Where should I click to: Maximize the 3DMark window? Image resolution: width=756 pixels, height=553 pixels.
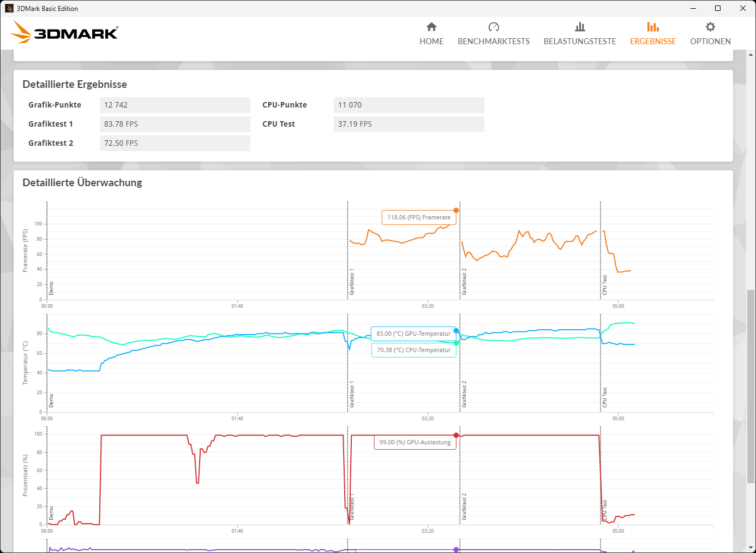tap(718, 8)
